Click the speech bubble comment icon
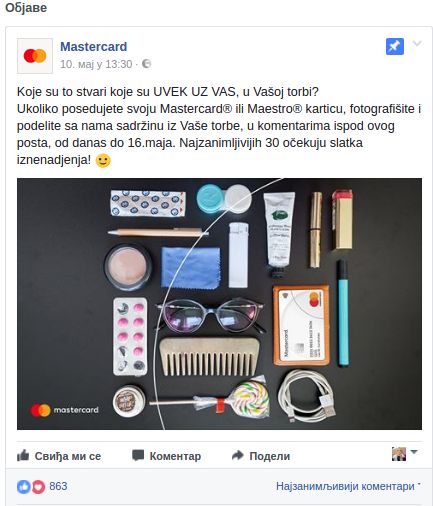The height and width of the screenshot is (506, 433). [138, 455]
